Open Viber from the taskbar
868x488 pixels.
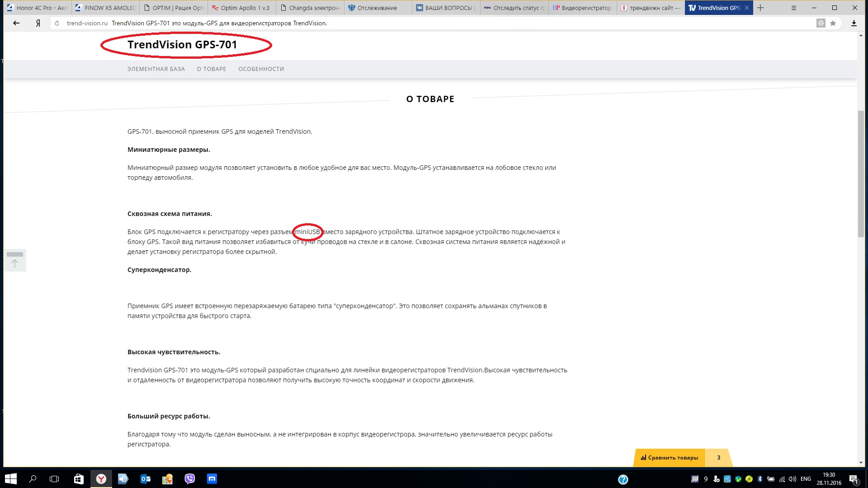(x=189, y=479)
